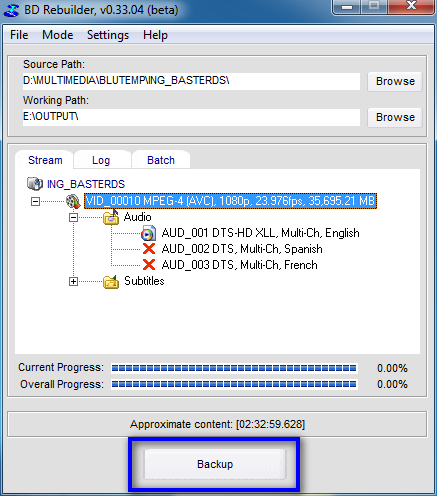Toggle the AUD_001 DTS-HD English track
The height and width of the screenshot is (496, 437).
[x=260, y=233]
